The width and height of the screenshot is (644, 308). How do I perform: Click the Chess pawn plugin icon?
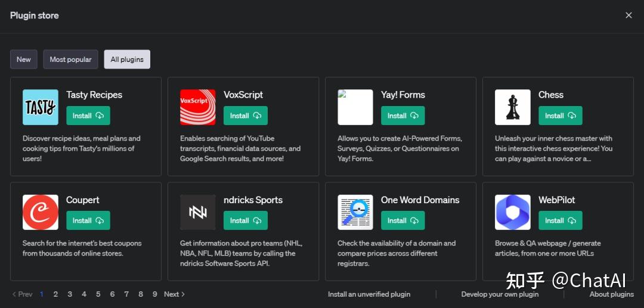(513, 107)
